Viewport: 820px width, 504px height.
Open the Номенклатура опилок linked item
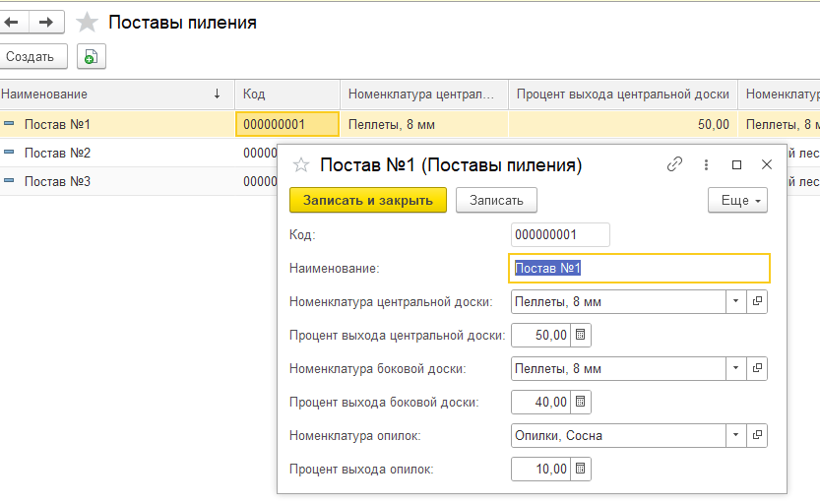[x=757, y=435]
